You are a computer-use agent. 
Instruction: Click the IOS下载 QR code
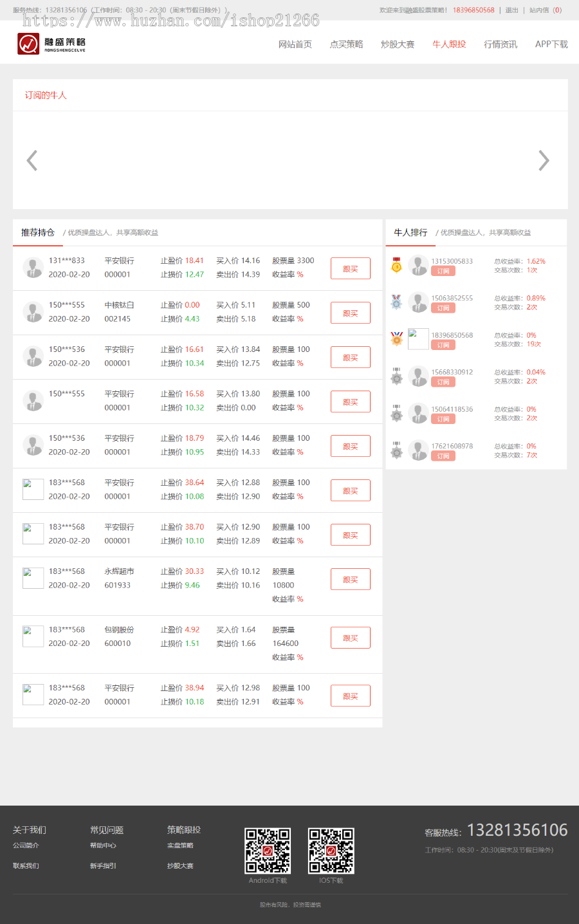pyautogui.click(x=331, y=851)
